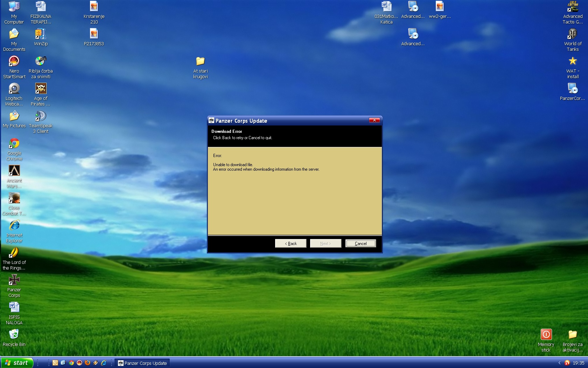Select Panzer Corps Update taskbar button

[142, 363]
